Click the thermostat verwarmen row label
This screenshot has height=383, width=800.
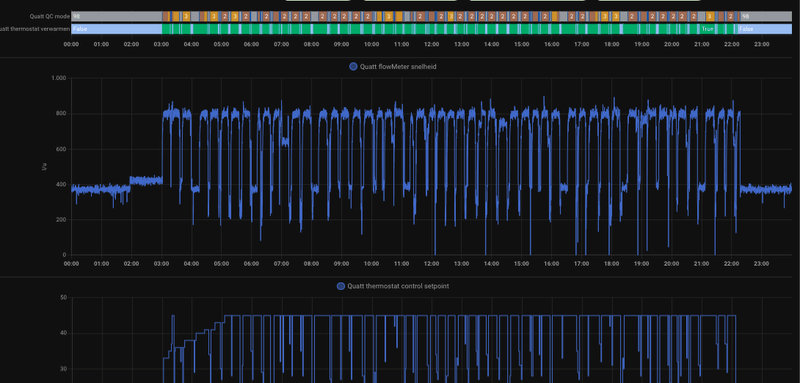[x=35, y=29]
